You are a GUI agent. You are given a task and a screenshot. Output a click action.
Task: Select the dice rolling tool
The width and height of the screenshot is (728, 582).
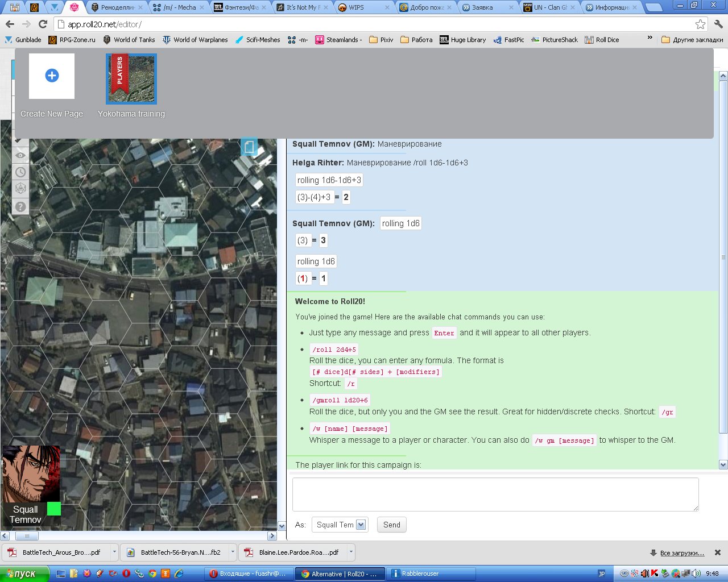(20, 189)
